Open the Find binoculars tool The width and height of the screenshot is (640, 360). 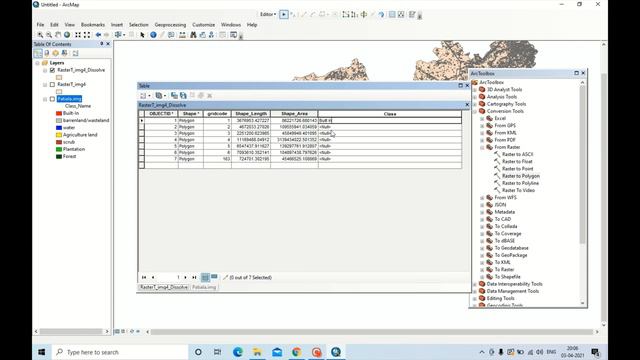(x=193, y=35)
